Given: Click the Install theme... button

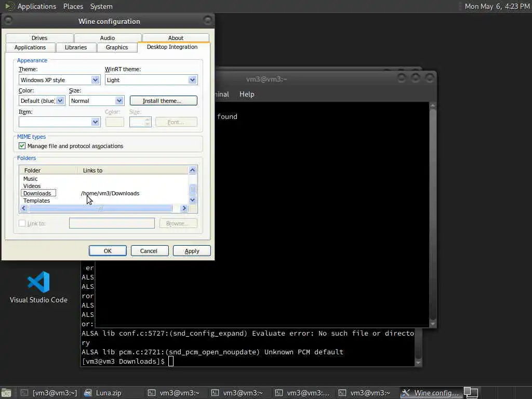Looking at the screenshot, I should pos(163,101).
